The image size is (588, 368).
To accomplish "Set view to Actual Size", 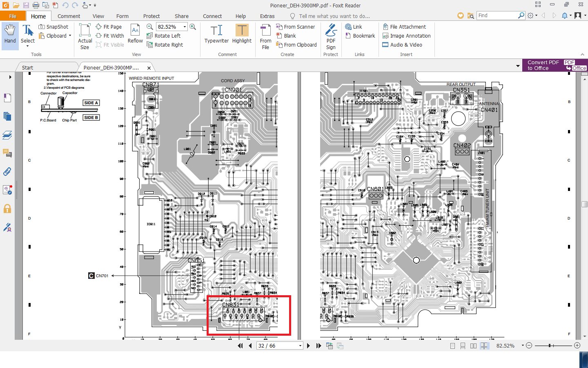I will pyautogui.click(x=85, y=36).
